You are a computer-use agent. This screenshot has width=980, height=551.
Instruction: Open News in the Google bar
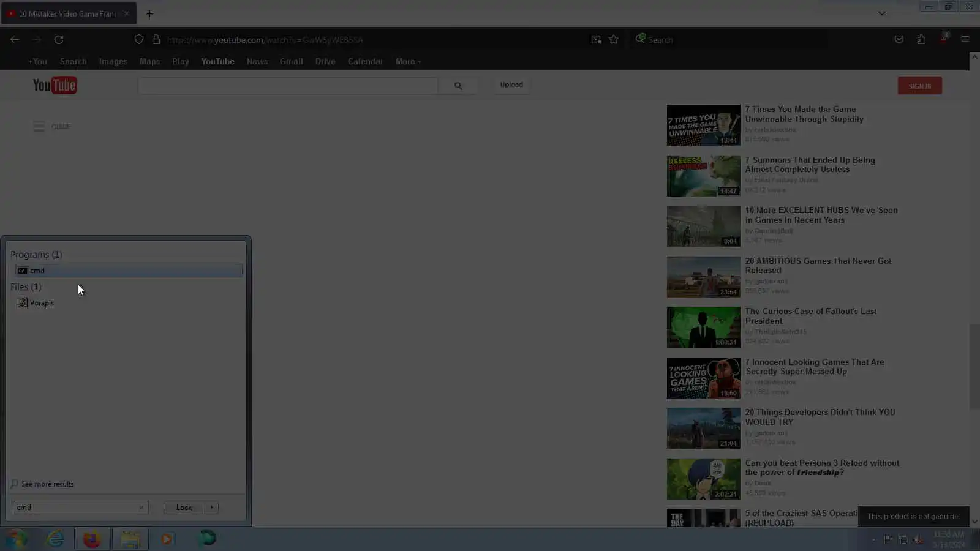click(x=257, y=62)
